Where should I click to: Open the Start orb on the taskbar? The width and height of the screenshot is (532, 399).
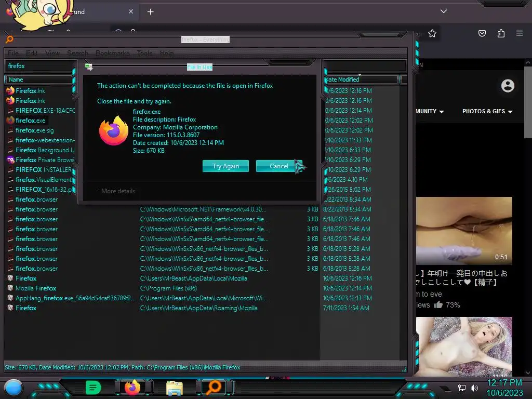point(14,388)
